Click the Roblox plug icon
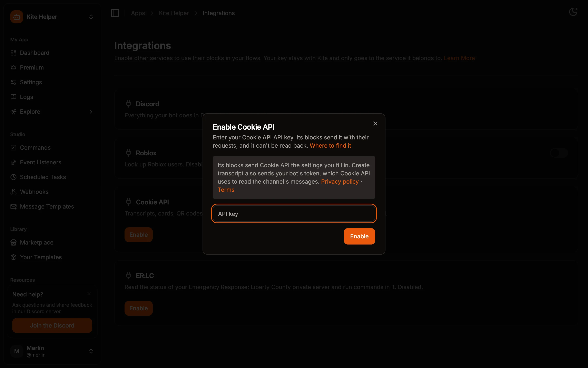The height and width of the screenshot is (368, 588). click(x=129, y=153)
